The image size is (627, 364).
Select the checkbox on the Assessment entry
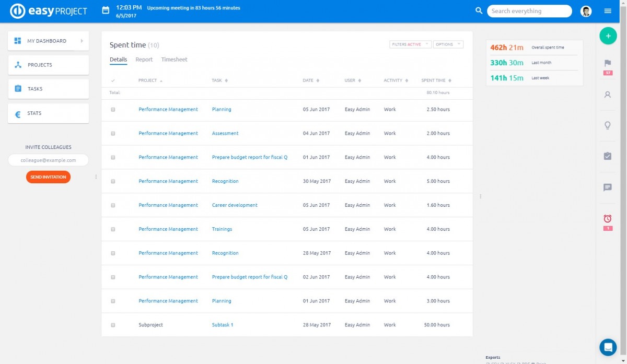coord(113,133)
